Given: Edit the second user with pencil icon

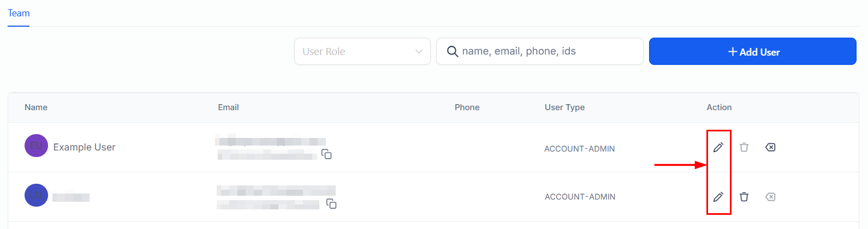Looking at the screenshot, I should (718, 197).
